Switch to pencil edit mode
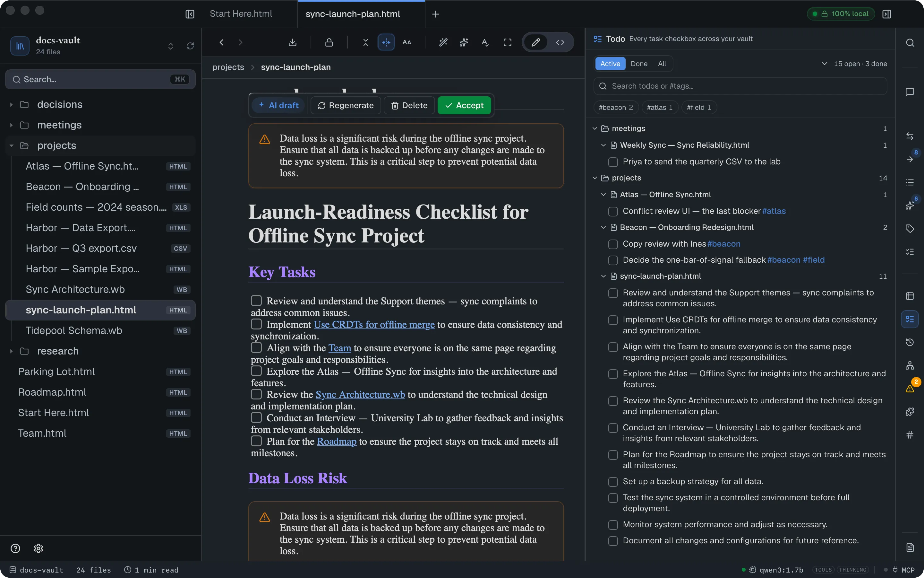924x578 pixels. (x=536, y=42)
